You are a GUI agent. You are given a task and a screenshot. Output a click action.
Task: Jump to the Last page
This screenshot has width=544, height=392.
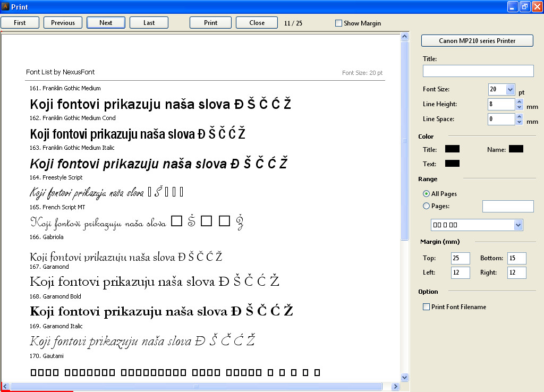point(149,23)
